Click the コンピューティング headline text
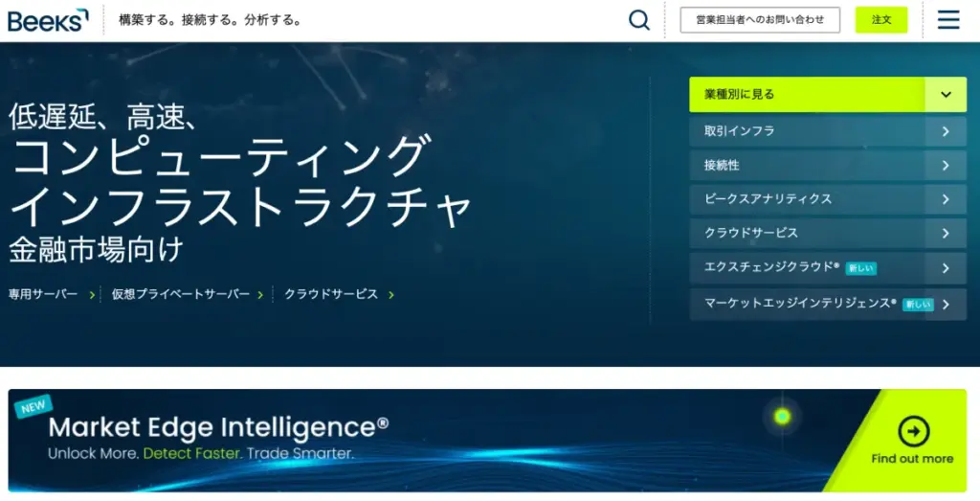The height and width of the screenshot is (501, 980). click(221, 156)
